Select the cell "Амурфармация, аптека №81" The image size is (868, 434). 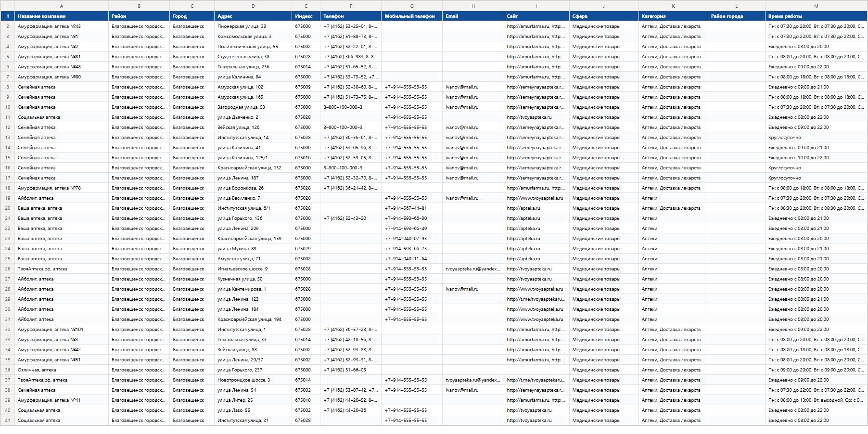tap(62, 57)
